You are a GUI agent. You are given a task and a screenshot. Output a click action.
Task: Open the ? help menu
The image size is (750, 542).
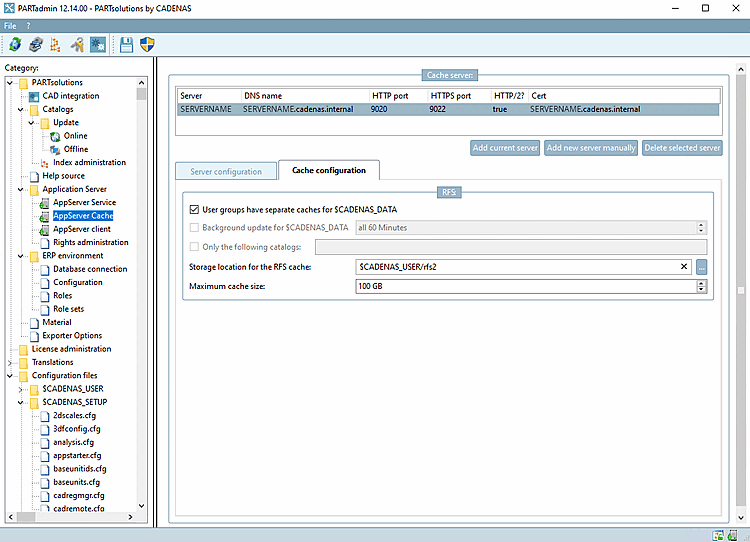click(28, 26)
